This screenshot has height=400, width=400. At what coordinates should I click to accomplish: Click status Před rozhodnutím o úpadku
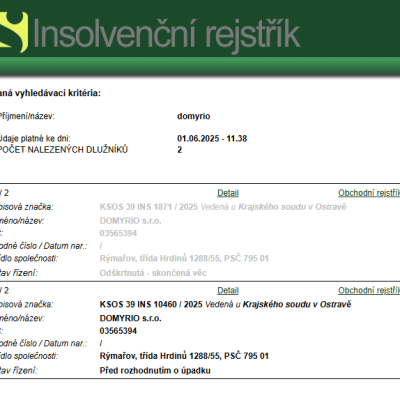pos(155,371)
